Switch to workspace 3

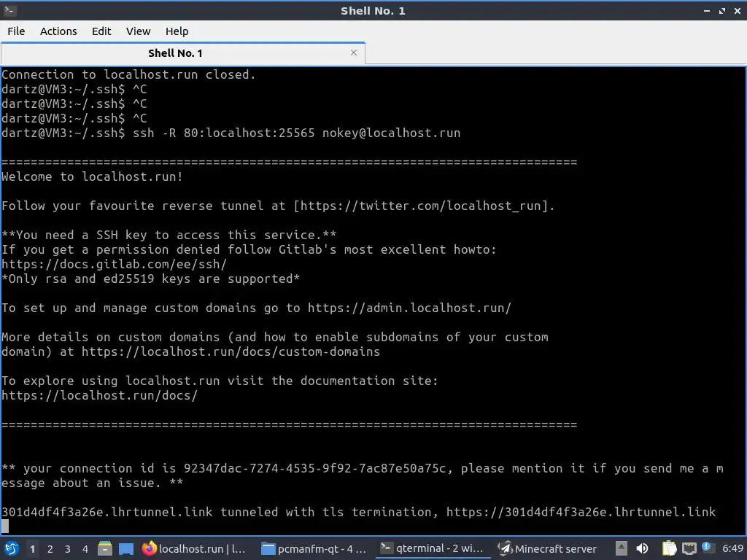(x=68, y=549)
